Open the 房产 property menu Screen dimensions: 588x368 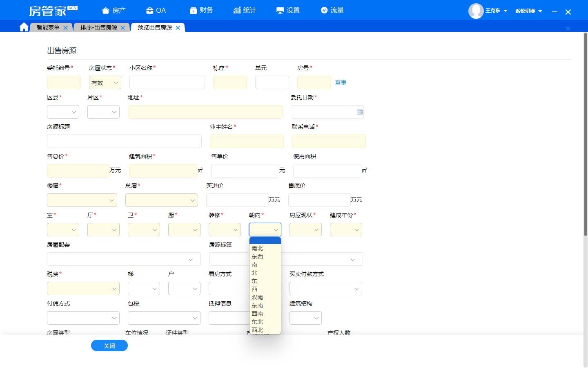(114, 10)
